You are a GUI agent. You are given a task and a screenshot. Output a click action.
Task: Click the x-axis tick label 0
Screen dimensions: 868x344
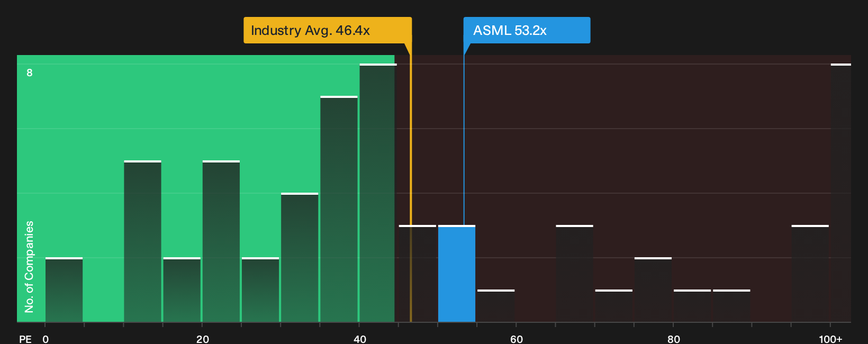[46, 339]
